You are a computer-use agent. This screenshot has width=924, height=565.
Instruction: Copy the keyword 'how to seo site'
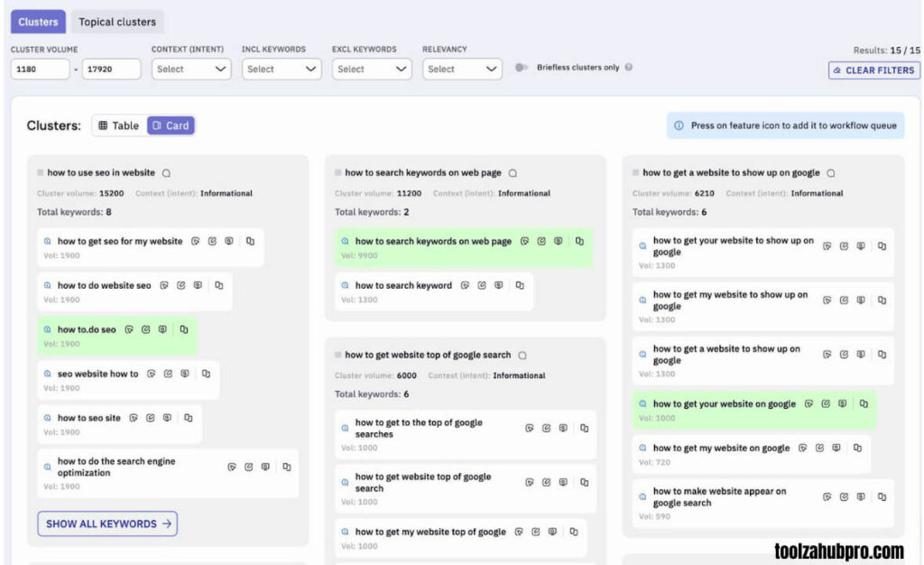(189, 418)
